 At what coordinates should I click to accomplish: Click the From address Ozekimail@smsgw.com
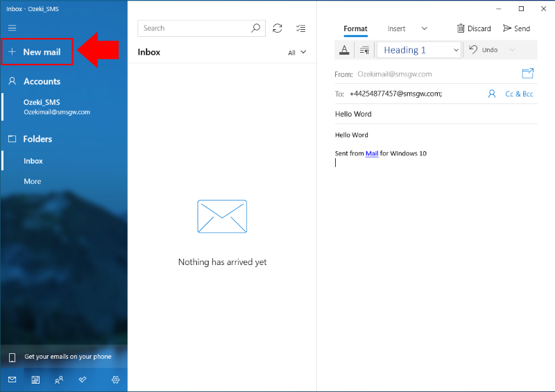tap(395, 74)
